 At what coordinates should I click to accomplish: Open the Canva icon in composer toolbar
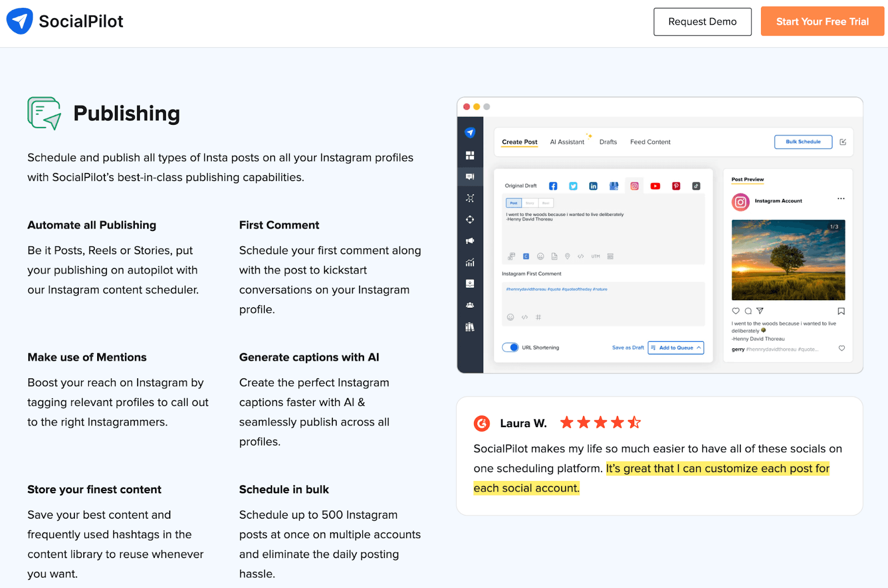click(x=526, y=256)
